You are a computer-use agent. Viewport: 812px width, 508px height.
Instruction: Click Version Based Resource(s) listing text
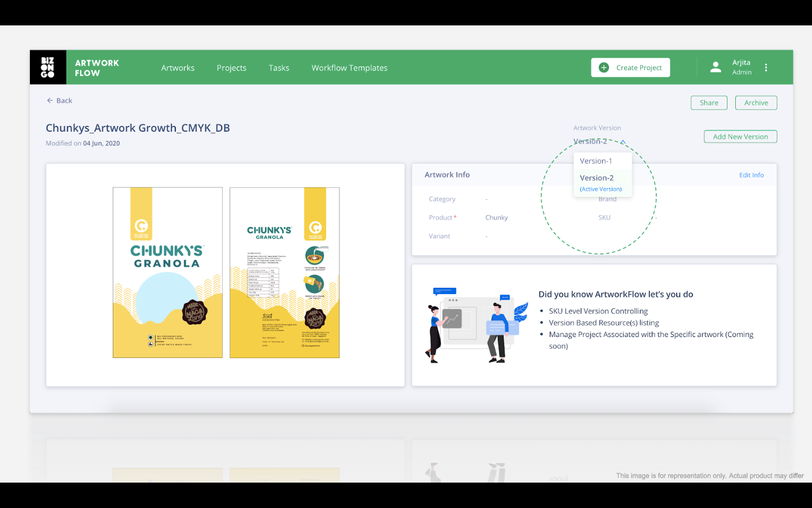(x=604, y=323)
